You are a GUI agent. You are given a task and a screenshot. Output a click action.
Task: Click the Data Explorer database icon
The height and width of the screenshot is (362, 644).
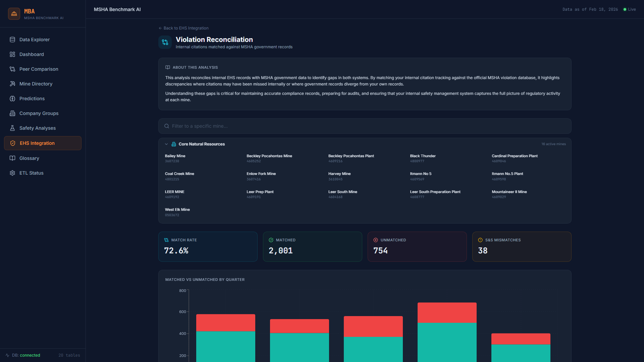click(12, 40)
